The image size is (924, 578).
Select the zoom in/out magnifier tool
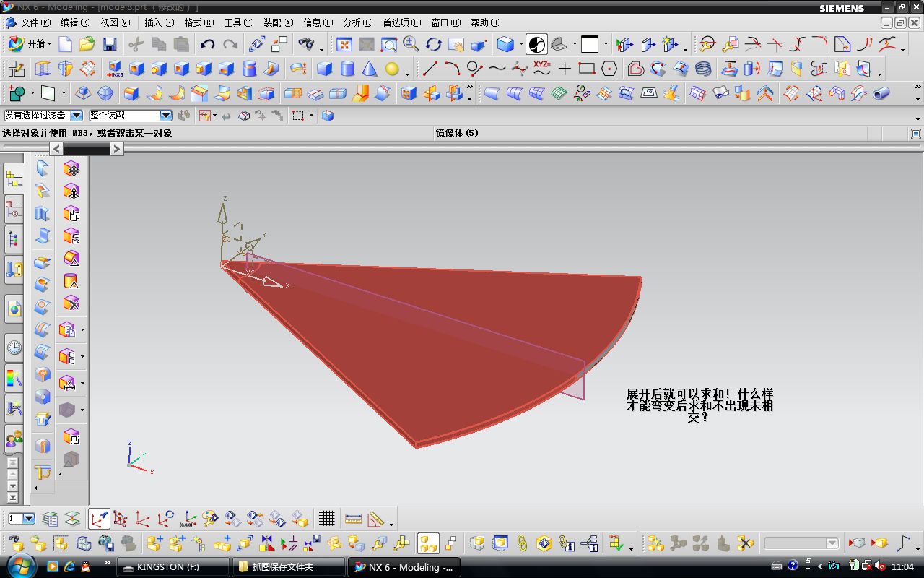(x=411, y=44)
